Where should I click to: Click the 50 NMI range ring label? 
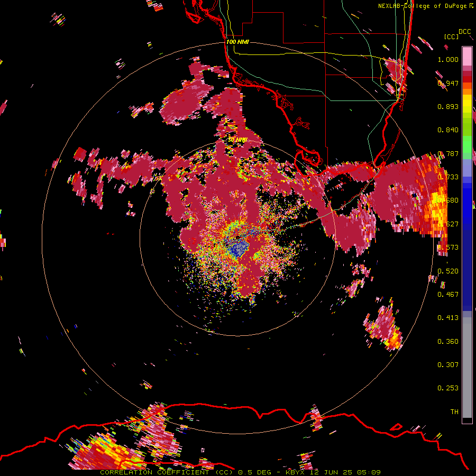tap(237, 140)
